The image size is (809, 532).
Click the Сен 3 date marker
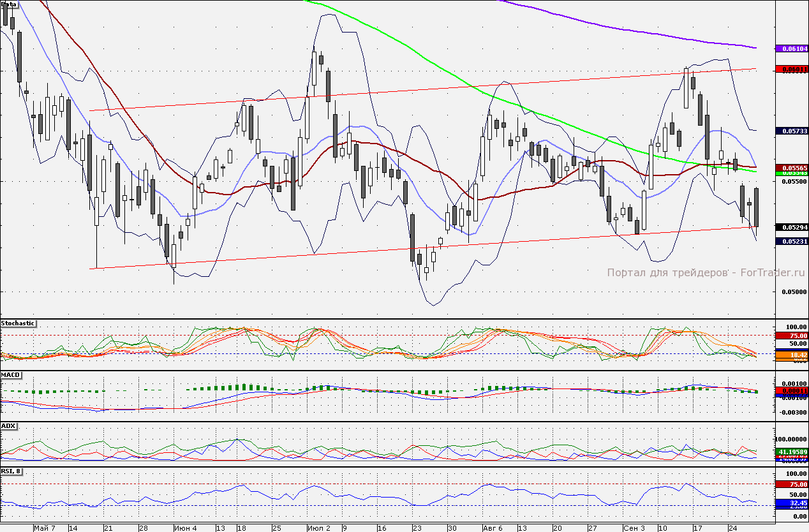pos(634,528)
